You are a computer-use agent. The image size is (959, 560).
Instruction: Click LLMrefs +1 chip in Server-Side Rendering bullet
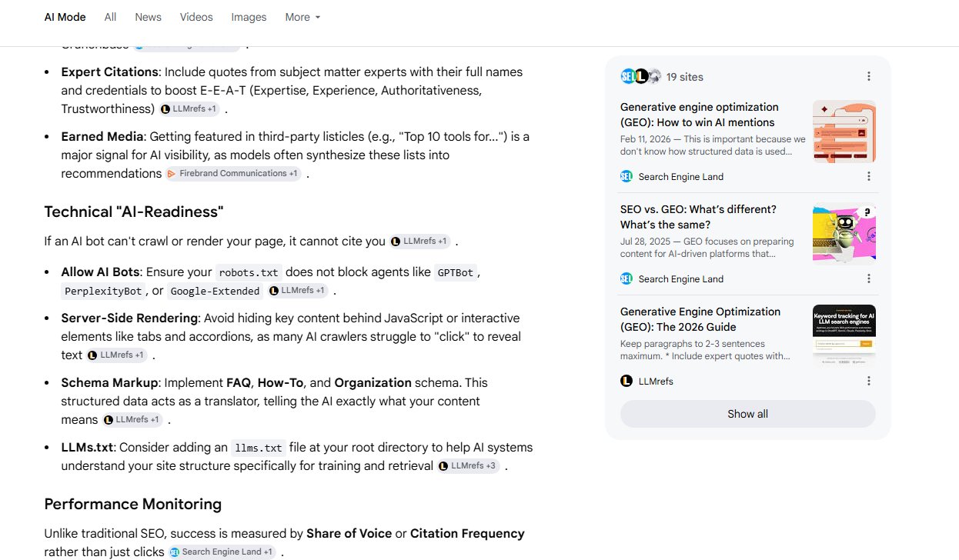click(117, 355)
